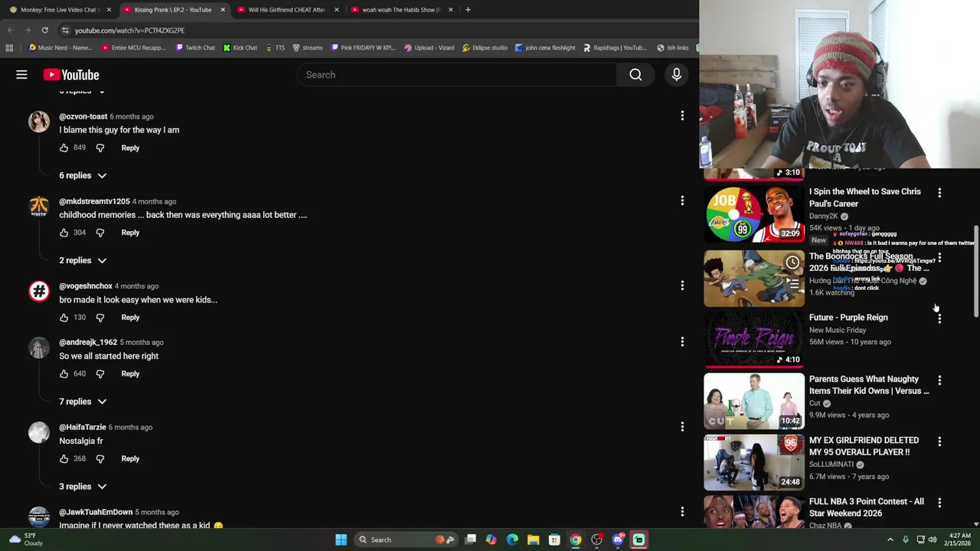Open a new browser tab
The height and width of the screenshot is (551, 980).
[x=469, y=9]
